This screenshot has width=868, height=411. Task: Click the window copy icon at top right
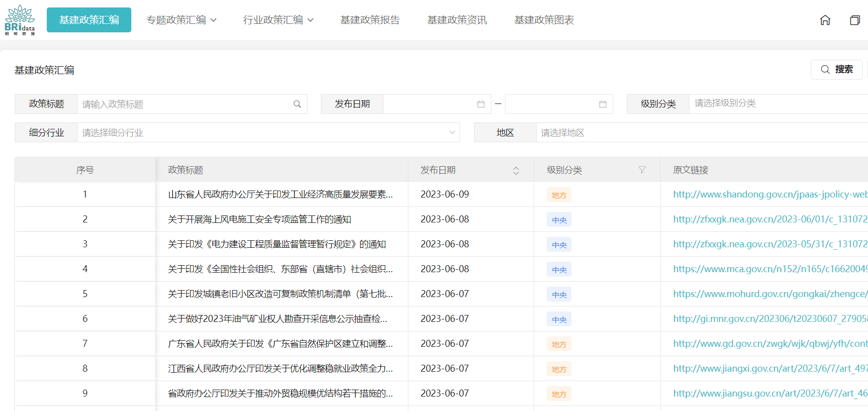point(855,20)
